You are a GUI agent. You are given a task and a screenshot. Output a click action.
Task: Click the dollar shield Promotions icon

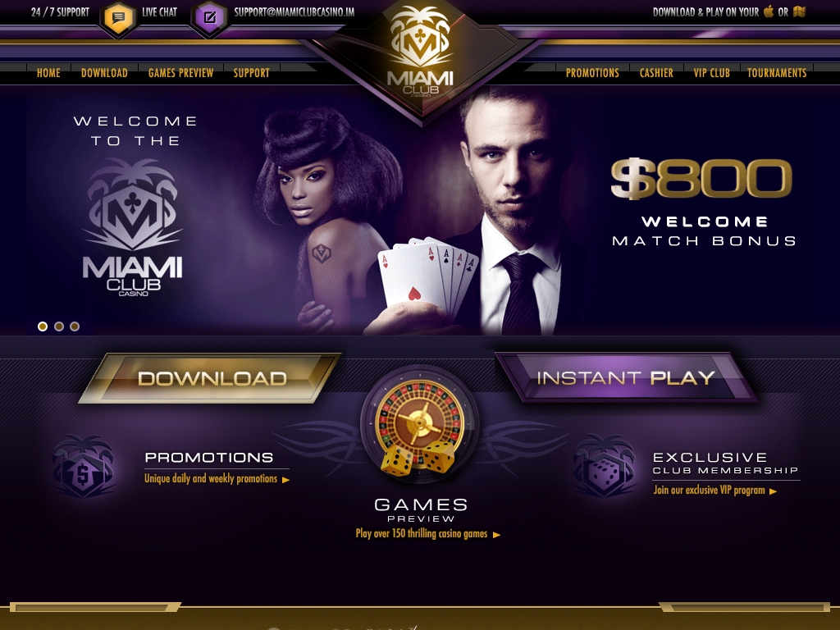pyautogui.click(x=84, y=466)
